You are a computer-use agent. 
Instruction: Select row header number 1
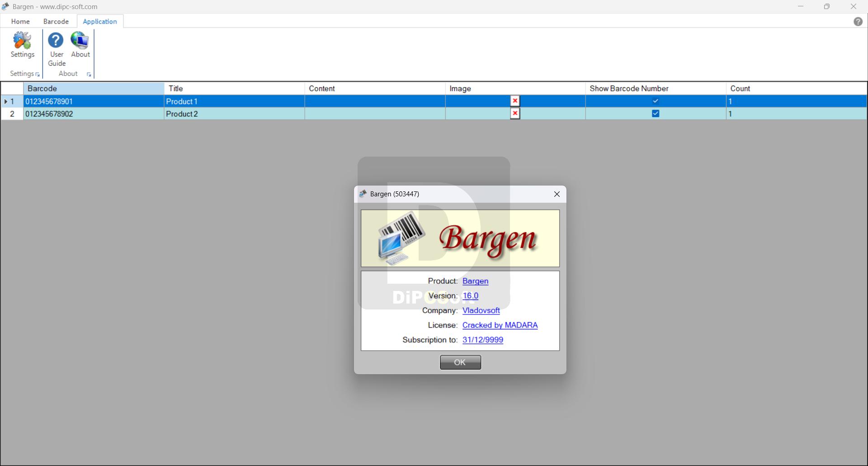[x=12, y=101]
